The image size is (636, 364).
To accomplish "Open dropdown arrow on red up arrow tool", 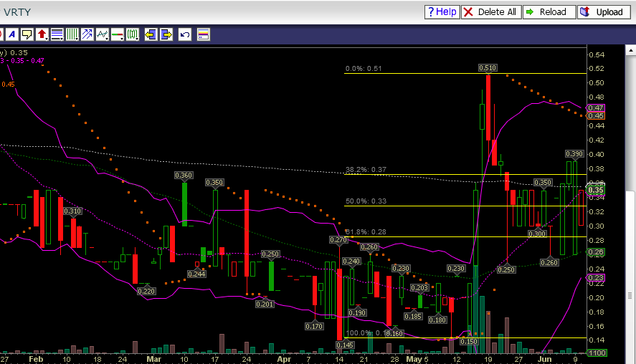I will point(47,38).
